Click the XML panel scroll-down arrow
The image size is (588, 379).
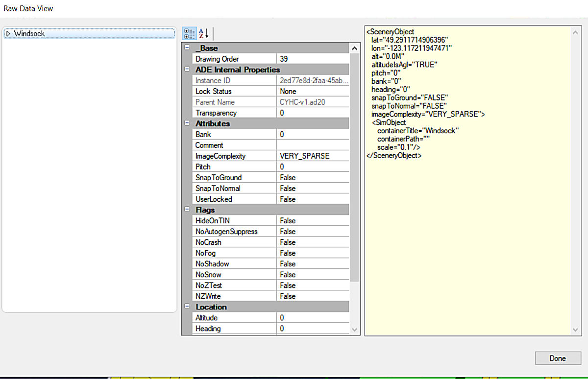pyautogui.click(x=575, y=330)
